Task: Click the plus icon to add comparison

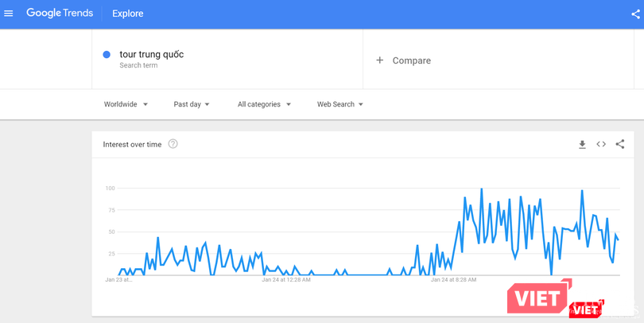Action: coord(379,60)
